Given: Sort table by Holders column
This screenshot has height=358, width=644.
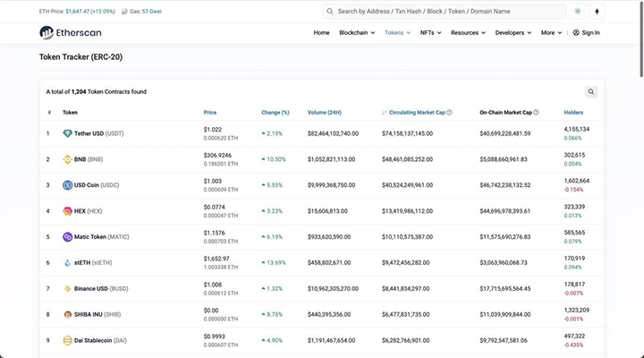Looking at the screenshot, I should click(573, 112).
